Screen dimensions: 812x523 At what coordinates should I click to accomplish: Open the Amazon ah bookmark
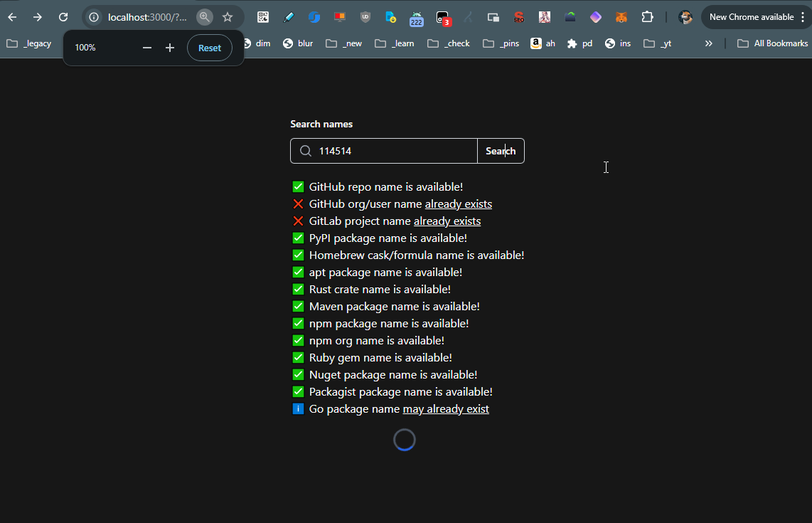tap(543, 43)
